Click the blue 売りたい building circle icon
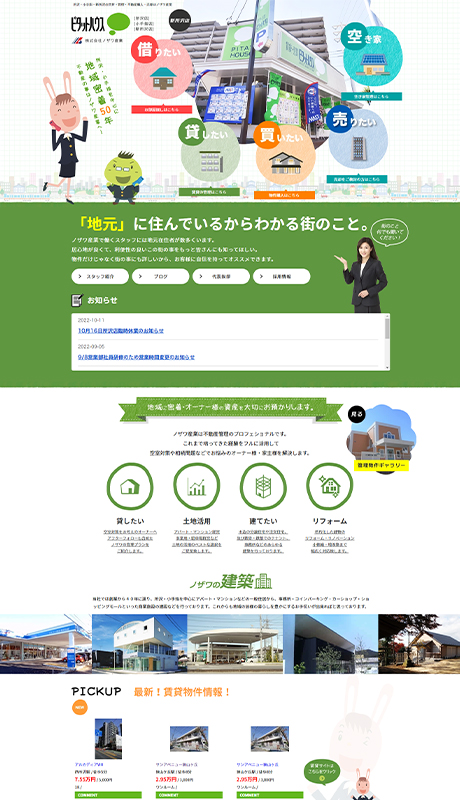460x800 pixels. point(358,138)
